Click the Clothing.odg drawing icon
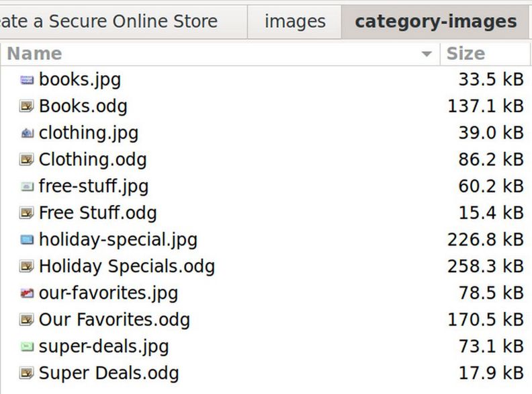The height and width of the screenshot is (394, 532). (x=27, y=160)
